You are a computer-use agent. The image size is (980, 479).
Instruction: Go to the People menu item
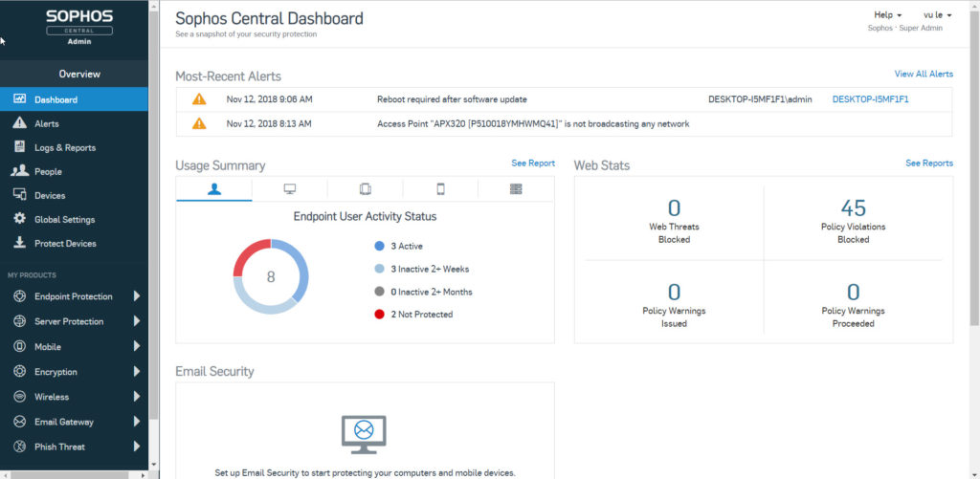74,171
